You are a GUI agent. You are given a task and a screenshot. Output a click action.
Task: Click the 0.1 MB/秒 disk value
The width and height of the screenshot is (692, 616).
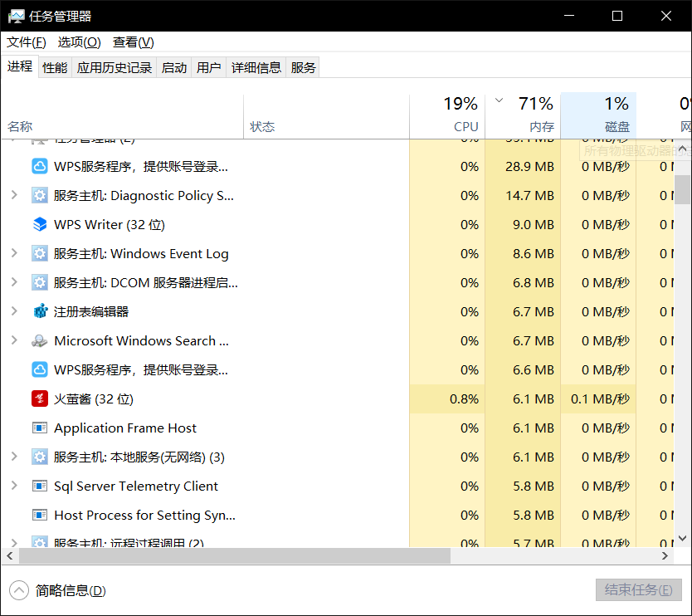[600, 399]
